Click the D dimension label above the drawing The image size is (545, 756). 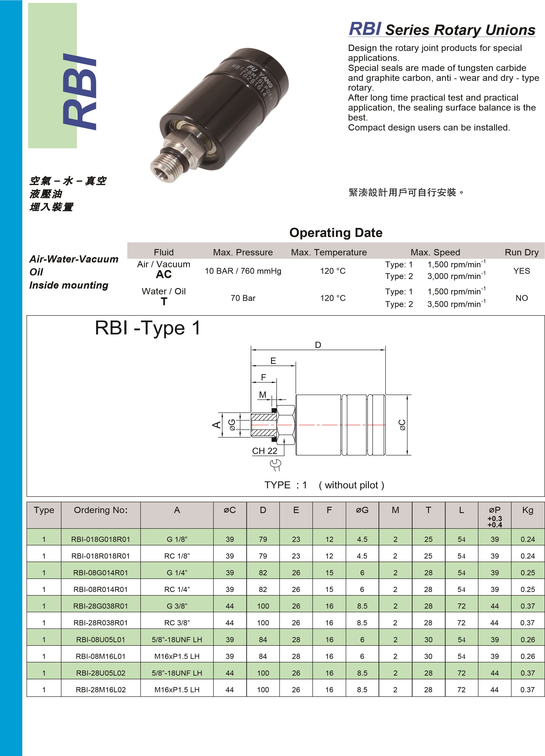click(x=318, y=345)
